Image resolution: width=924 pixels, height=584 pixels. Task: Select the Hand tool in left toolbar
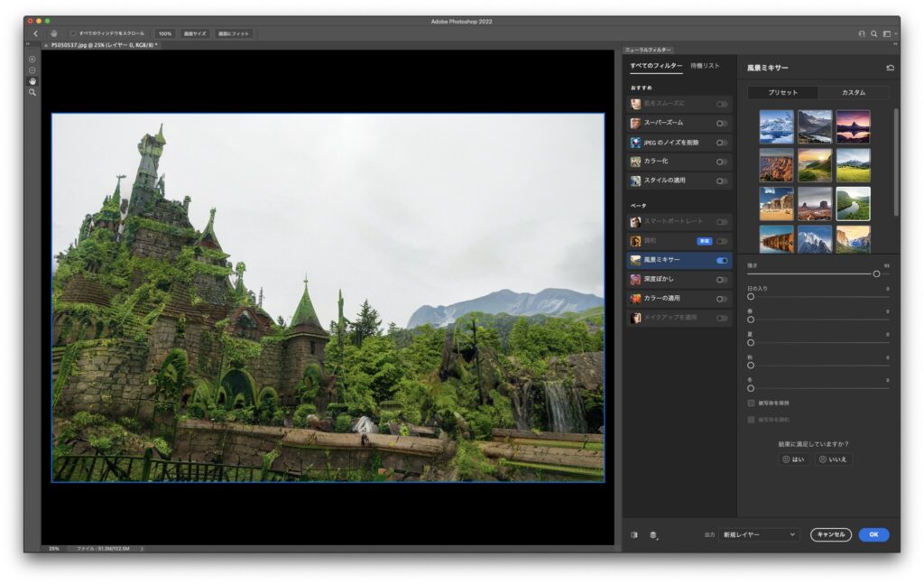coord(32,81)
